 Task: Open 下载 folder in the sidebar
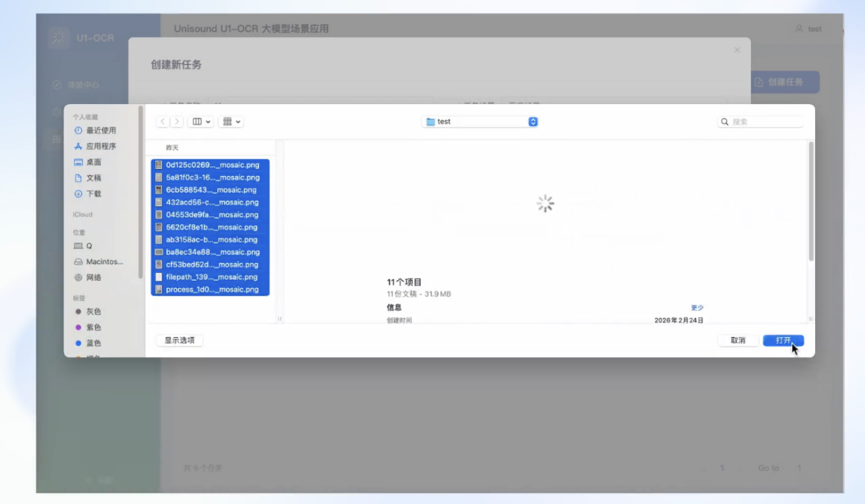tap(93, 193)
